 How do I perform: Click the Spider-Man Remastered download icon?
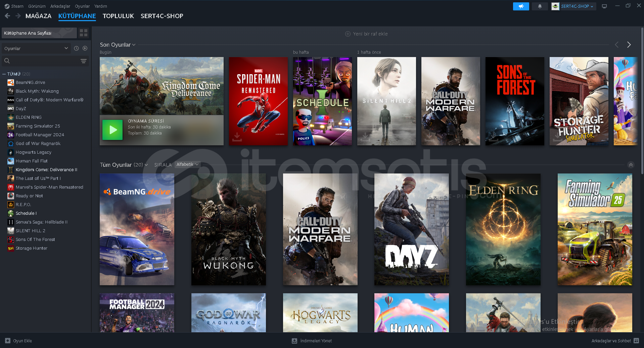coord(237,137)
